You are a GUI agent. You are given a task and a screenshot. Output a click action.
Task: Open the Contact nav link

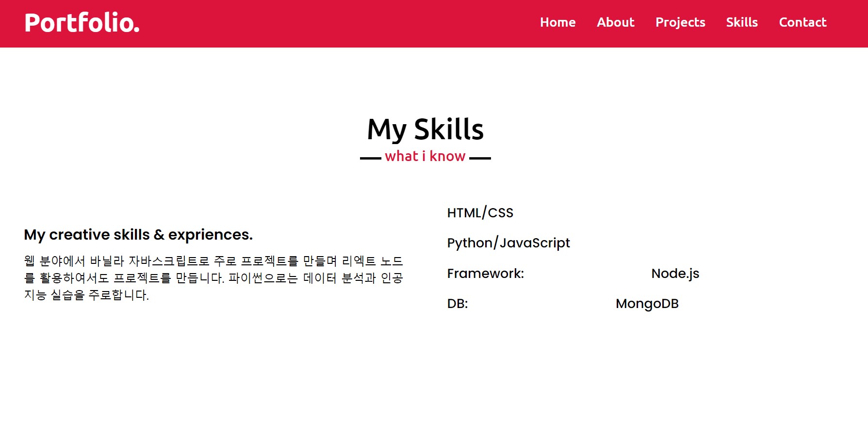(802, 22)
